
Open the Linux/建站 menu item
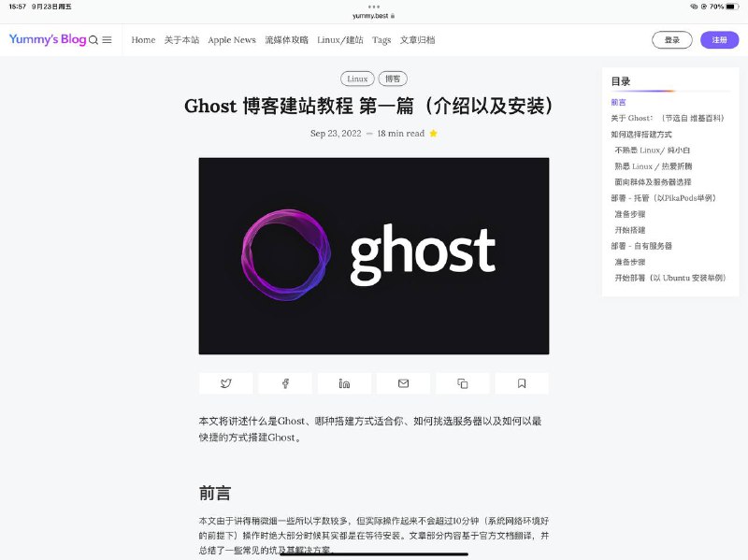tap(340, 40)
